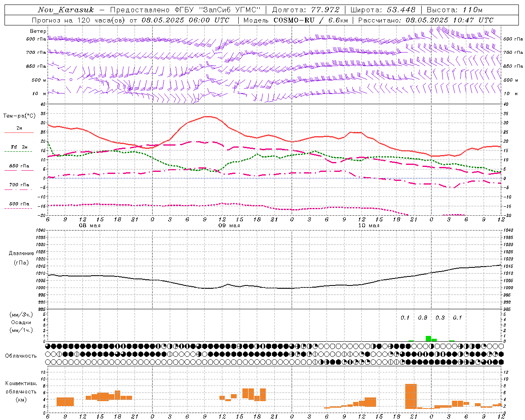Click the Ветер wind panel label

pyautogui.click(x=38, y=31)
